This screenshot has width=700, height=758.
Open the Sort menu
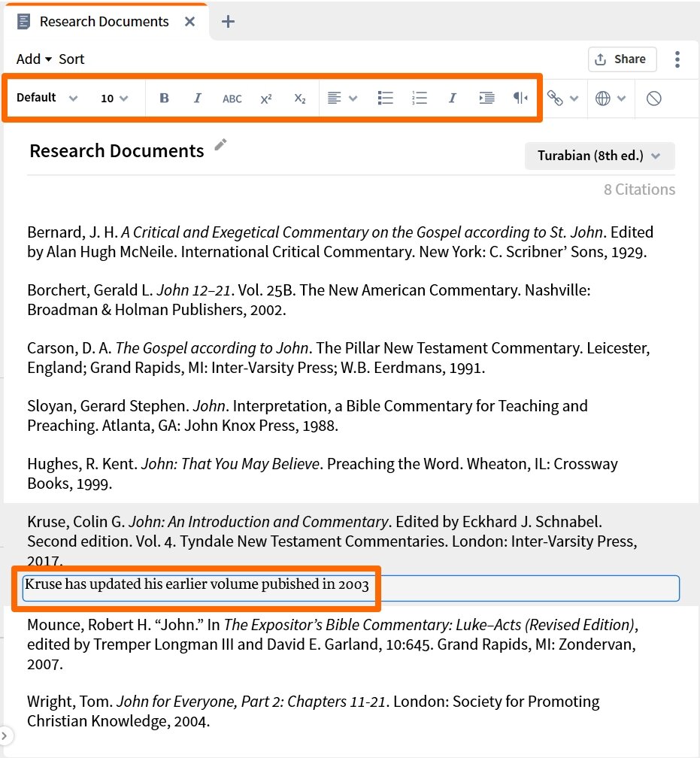click(x=71, y=59)
